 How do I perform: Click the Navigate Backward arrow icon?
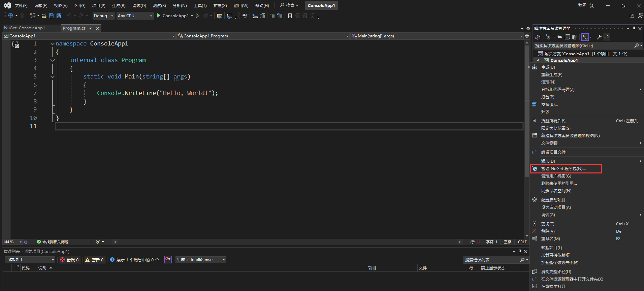[10, 15]
